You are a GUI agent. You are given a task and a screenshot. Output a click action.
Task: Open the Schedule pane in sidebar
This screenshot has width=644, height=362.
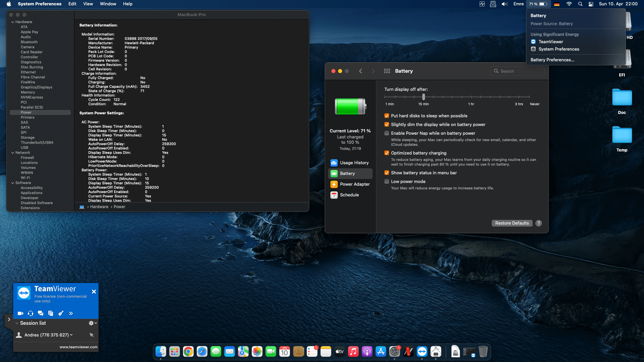coord(349,195)
